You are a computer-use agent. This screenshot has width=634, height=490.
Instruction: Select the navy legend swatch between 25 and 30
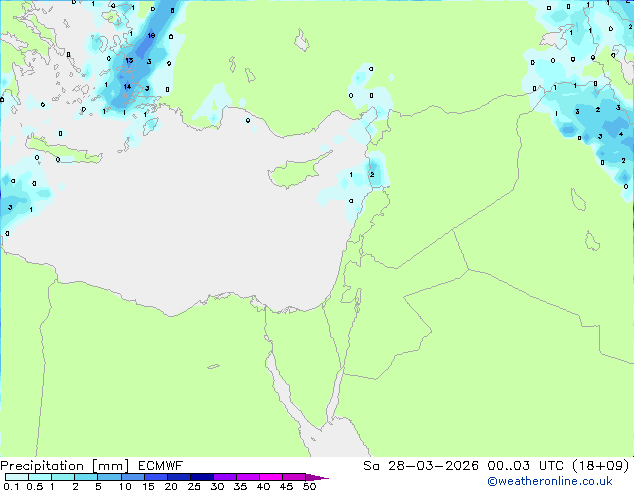202,477
